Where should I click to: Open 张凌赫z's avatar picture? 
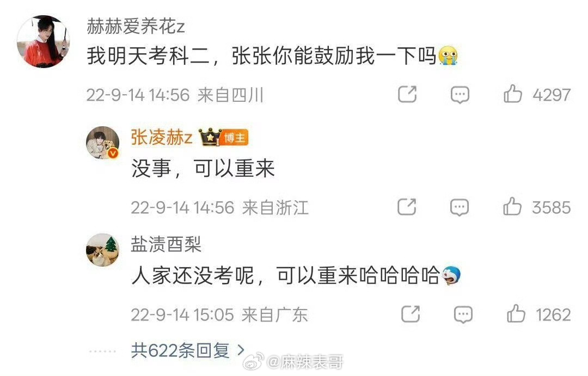[103, 143]
